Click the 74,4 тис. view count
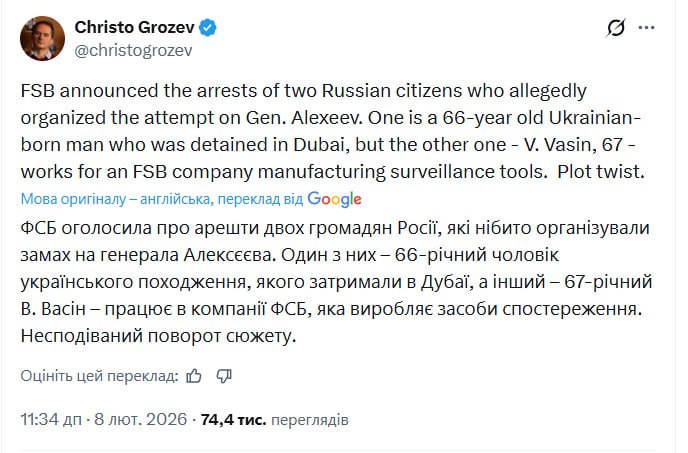 point(233,419)
